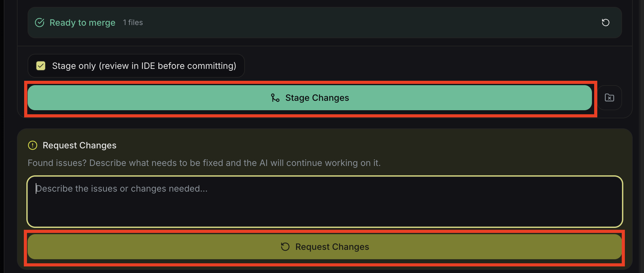This screenshot has height=273, width=644.
Task: Click the circular arrow icon in Request Changes button
Action: pos(285,247)
